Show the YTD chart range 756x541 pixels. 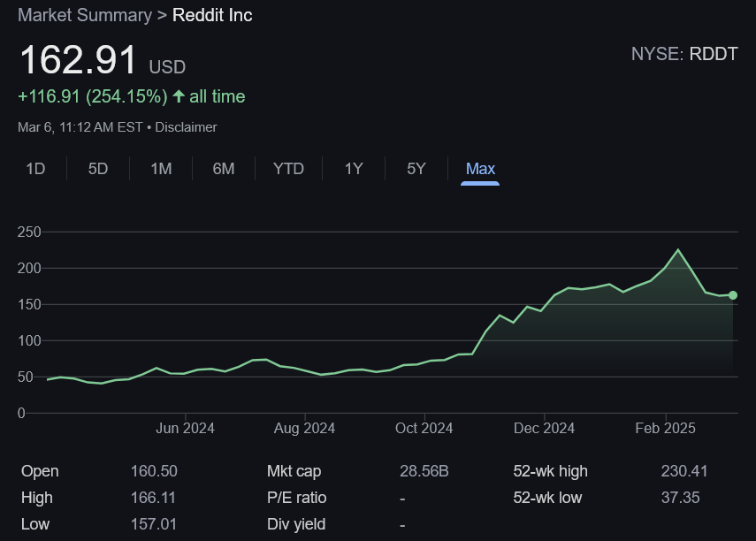click(288, 169)
